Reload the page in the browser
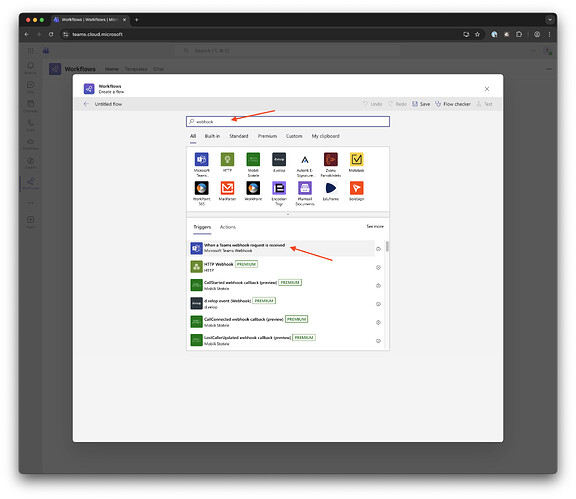The height and width of the screenshot is (499, 576). click(51, 34)
